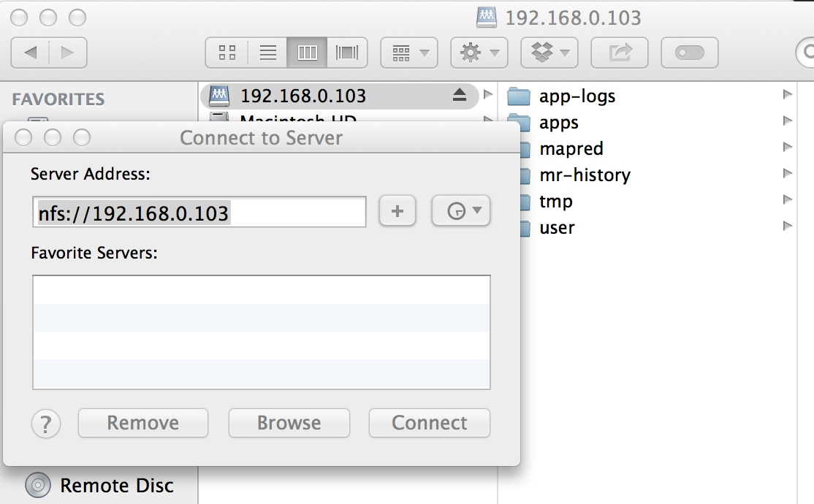
Task: Click the app-logs folder icon
Action: (519, 96)
